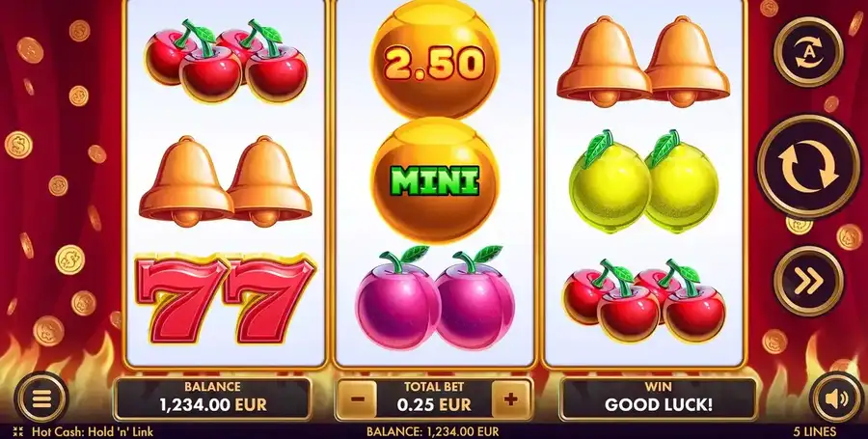868x439 pixels.
Task: Decrease total bet with minus button
Action: pos(357,399)
